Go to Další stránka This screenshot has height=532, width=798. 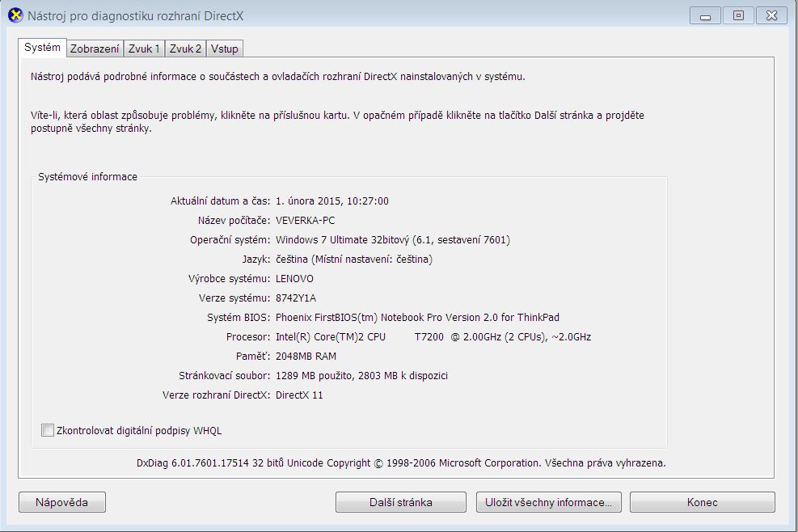(400, 502)
